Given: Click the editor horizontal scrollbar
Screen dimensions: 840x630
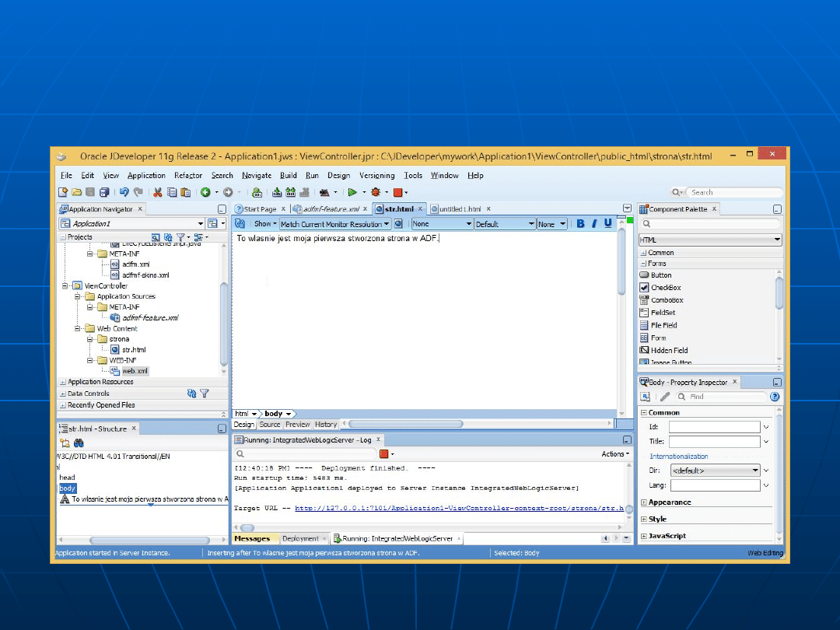Looking at the screenshot, I should tap(405, 424).
